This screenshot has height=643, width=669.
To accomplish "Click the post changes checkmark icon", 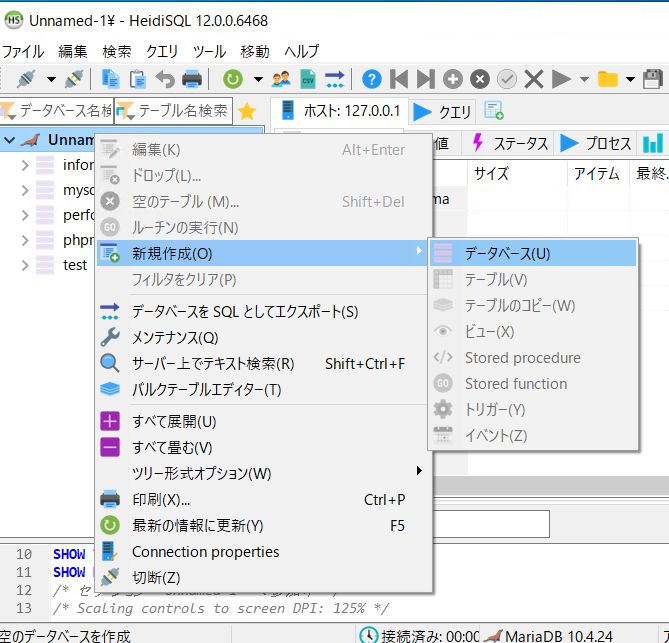I will 507,79.
